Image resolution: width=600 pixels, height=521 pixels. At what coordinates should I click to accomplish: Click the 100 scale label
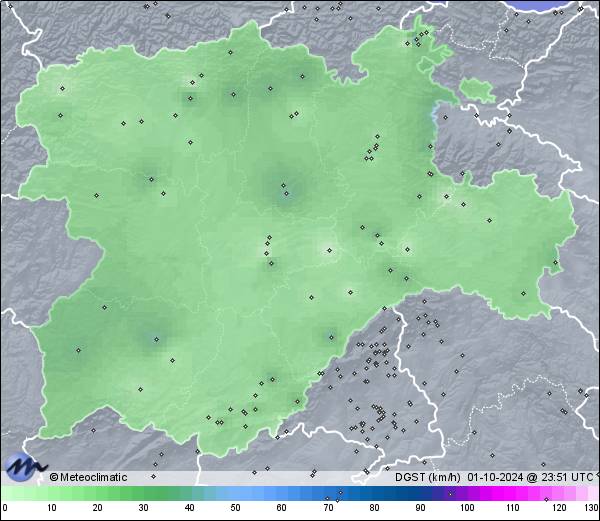(467, 508)
